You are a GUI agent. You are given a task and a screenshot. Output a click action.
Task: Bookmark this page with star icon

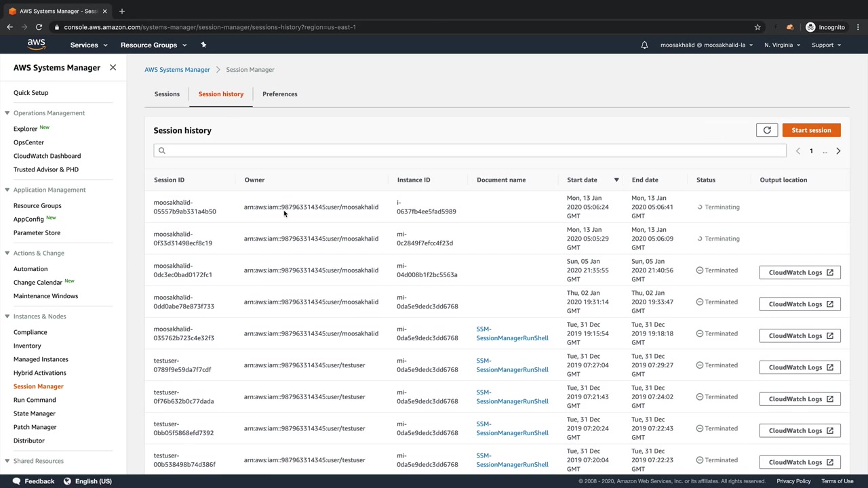pos(757,27)
